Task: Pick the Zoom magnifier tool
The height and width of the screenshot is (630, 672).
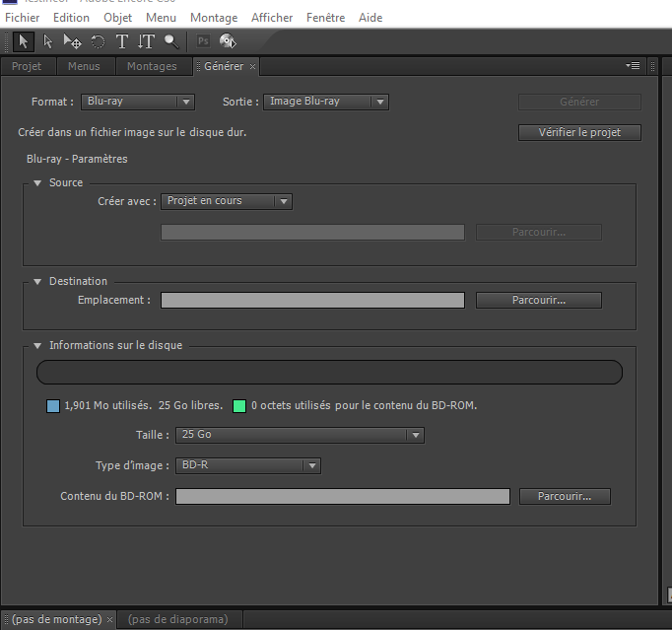Action: (x=171, y=41)
